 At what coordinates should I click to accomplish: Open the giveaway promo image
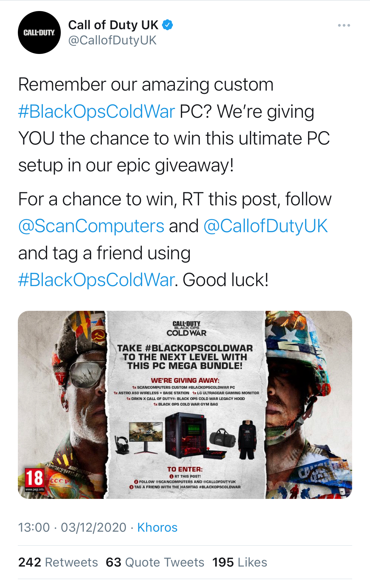pyautogui.click(x=185, y=405)
